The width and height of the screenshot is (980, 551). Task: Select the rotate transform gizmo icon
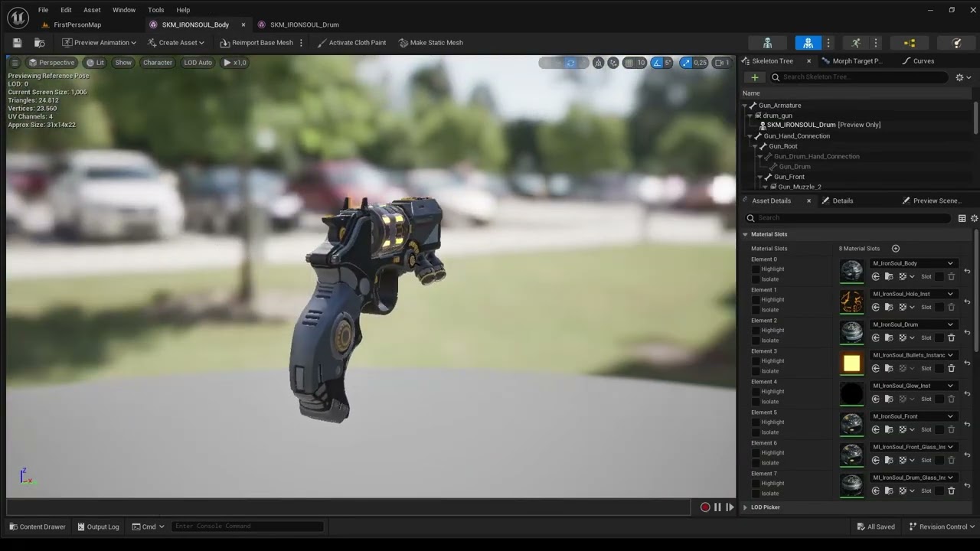pos(570,63)
